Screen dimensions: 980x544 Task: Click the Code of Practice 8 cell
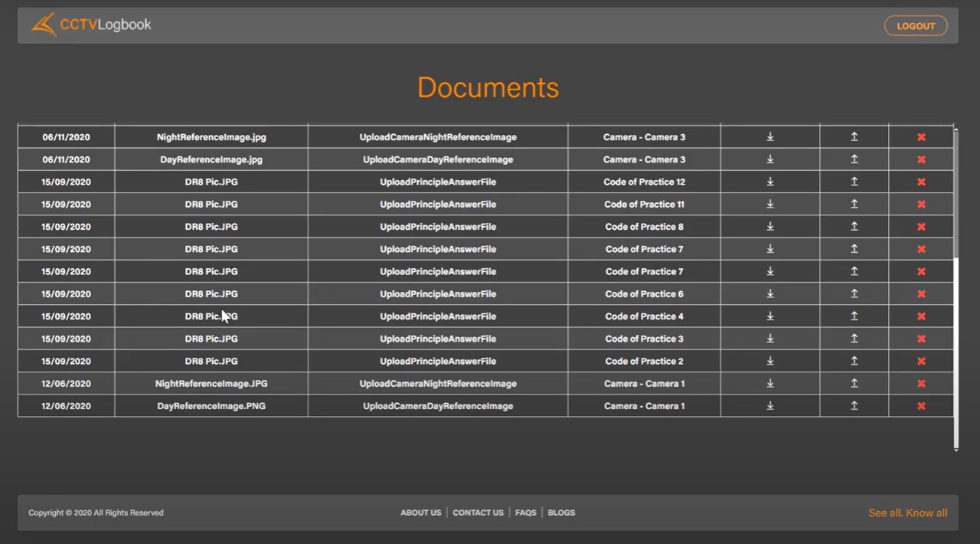(645, 227)
